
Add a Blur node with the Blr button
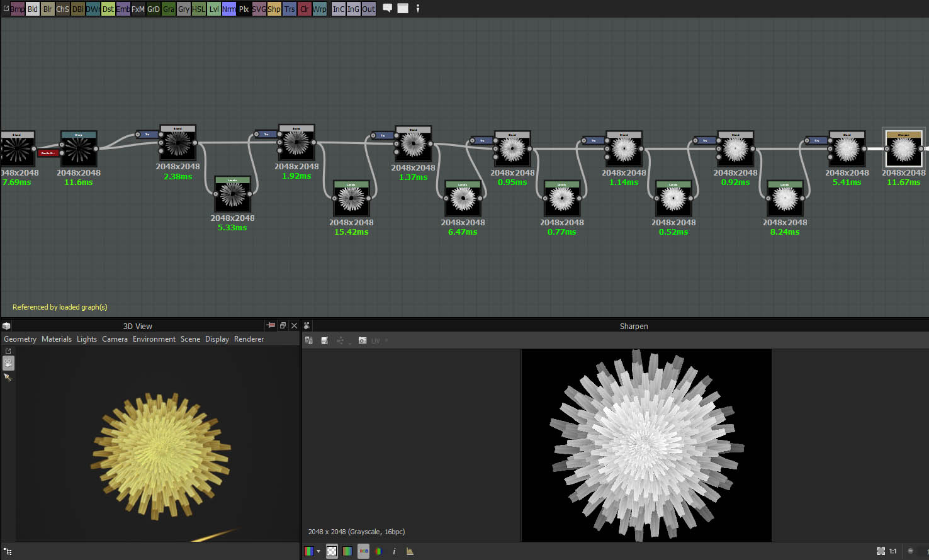pos(47,9)
